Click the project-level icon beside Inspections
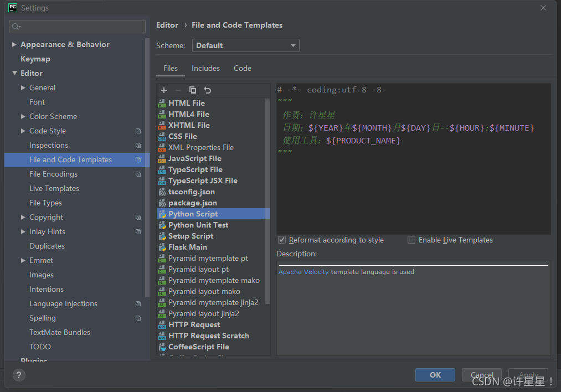 coord(138,145)
